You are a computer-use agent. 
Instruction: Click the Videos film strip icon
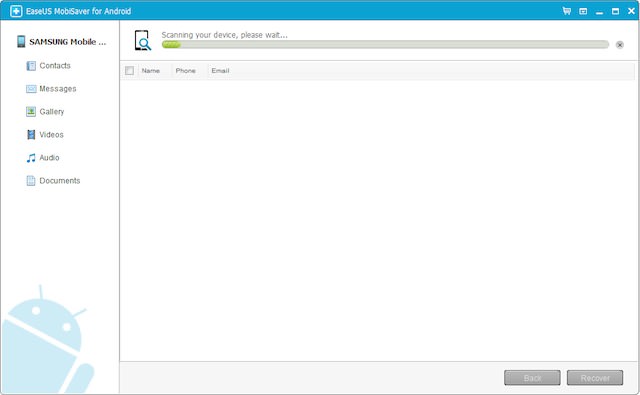[31, 134]
